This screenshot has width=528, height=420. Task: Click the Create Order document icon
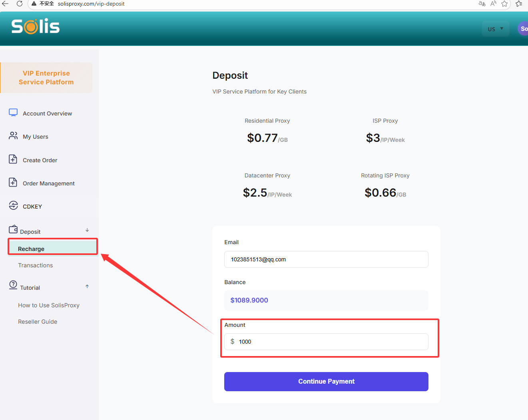(13, 159)
